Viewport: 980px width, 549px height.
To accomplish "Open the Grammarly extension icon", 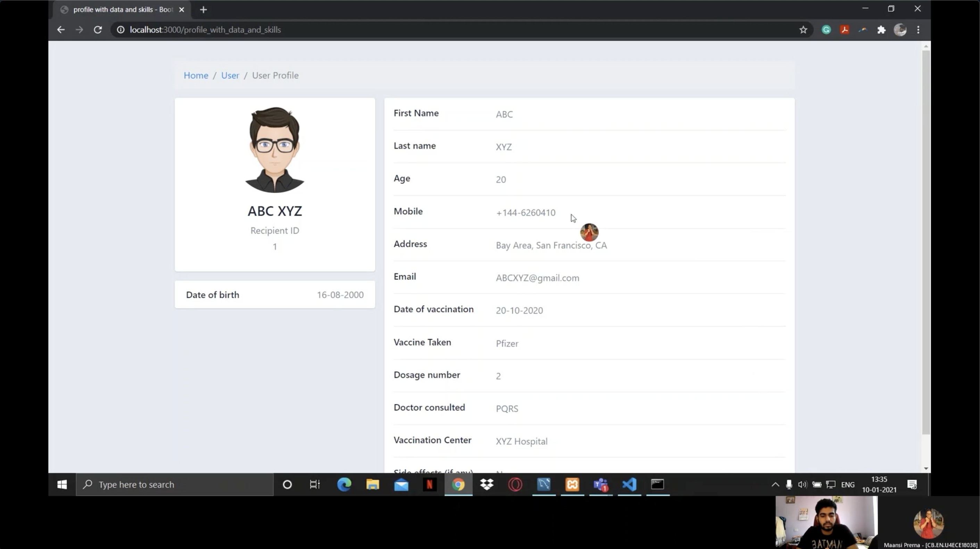I will pyautogui.click(x=826, y=29).
